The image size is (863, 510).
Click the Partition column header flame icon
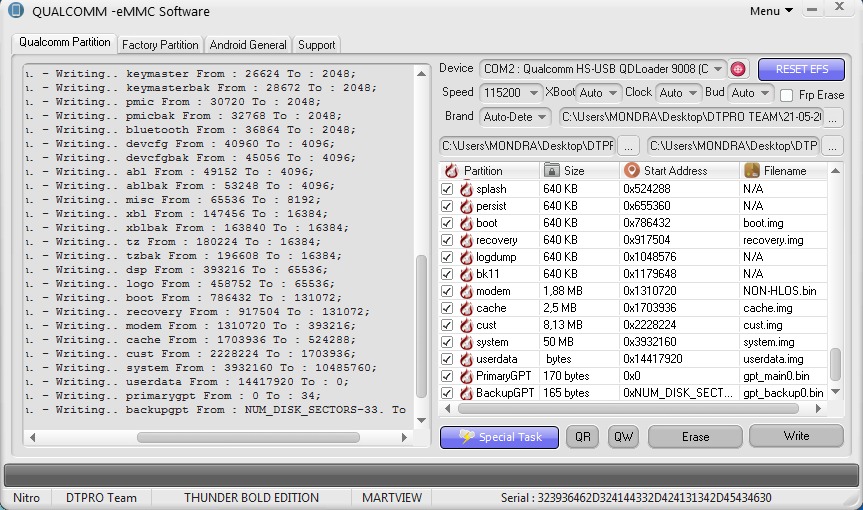point(451,171)
